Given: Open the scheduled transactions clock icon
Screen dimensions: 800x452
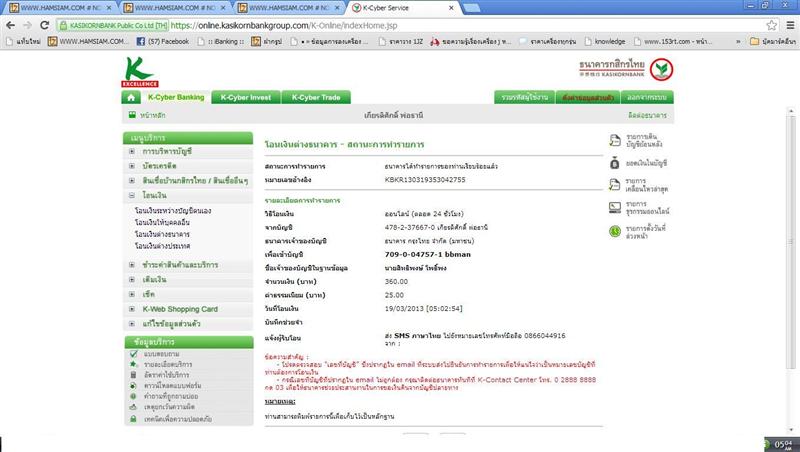Looking at the screenshot, I should 615,231.
